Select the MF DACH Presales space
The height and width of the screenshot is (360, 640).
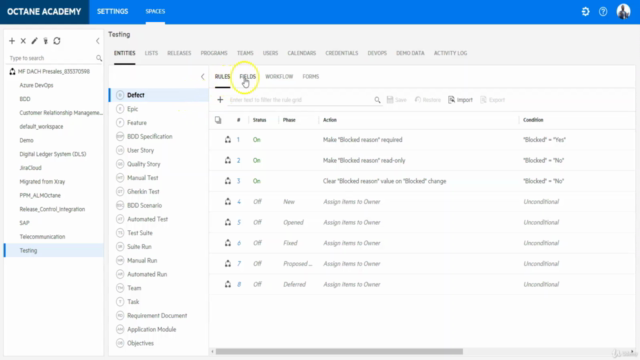point(53,71)
